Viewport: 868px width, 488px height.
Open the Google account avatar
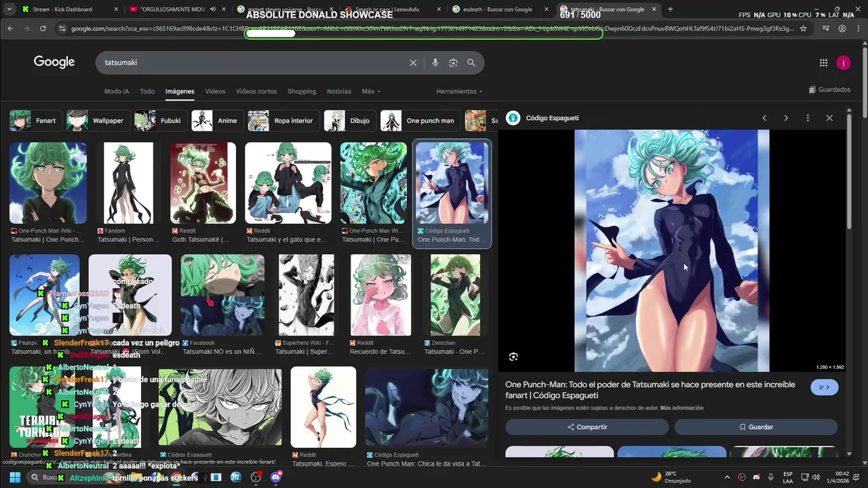844,63
